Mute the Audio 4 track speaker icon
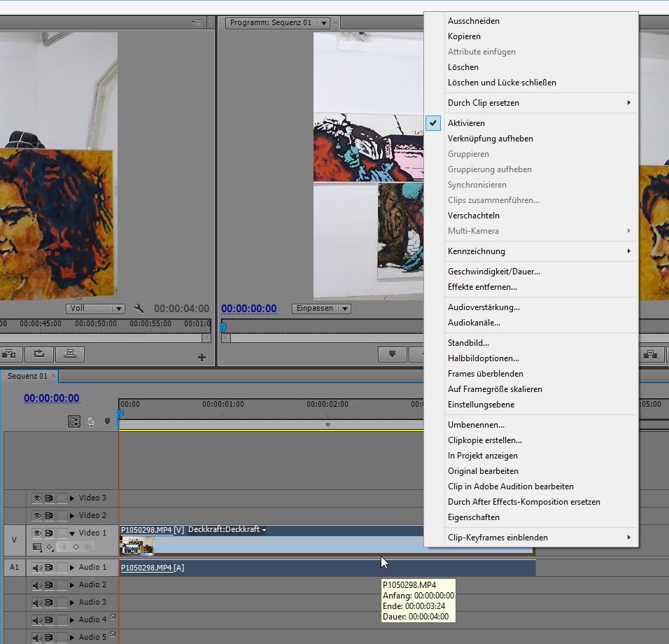The height and width of the screenshot is (644, 669). pos(37,620)
